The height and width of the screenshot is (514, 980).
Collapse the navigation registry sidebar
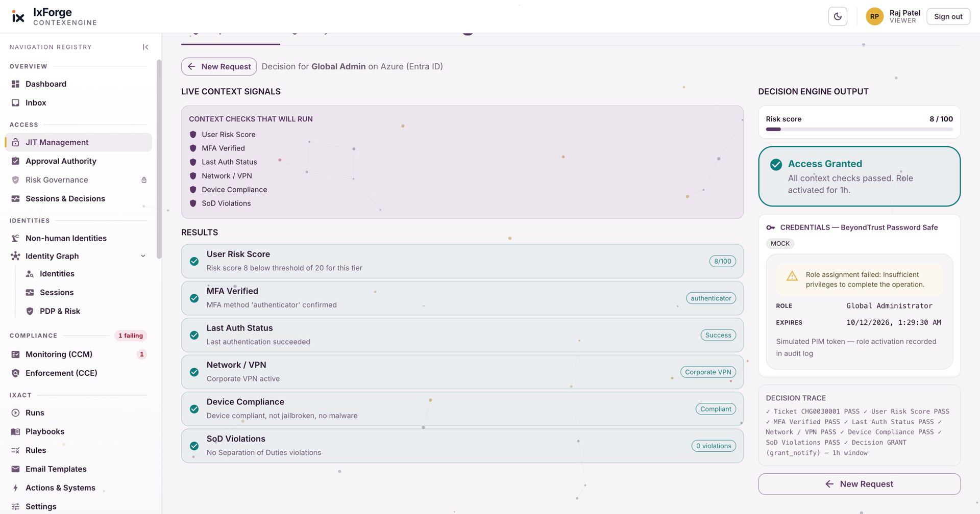pyautogui.click(x=145, y=47)
